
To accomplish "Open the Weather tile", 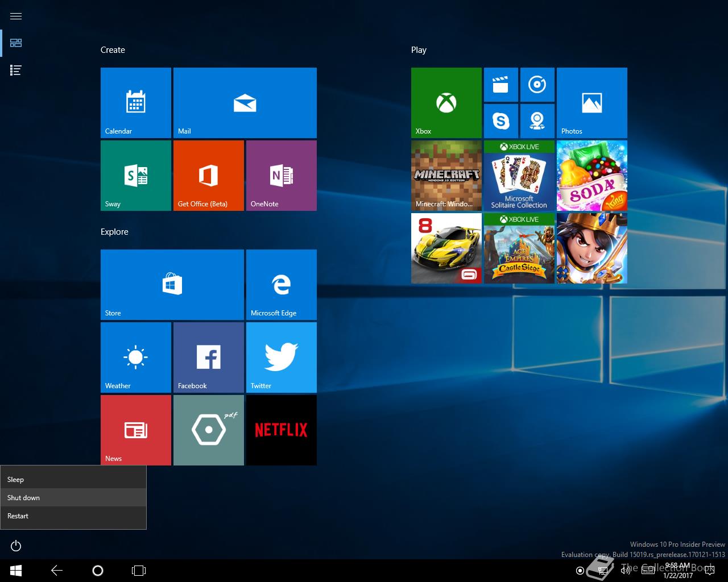I will point(136,357).
